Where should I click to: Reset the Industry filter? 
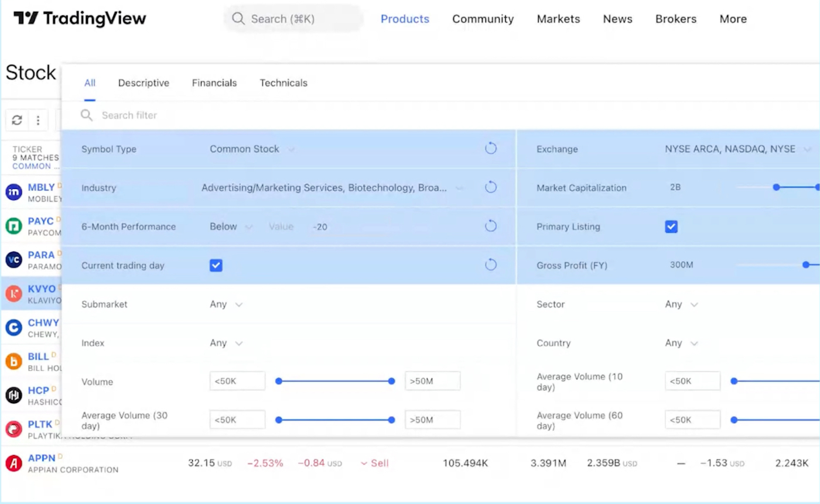(x=491, y=187)
